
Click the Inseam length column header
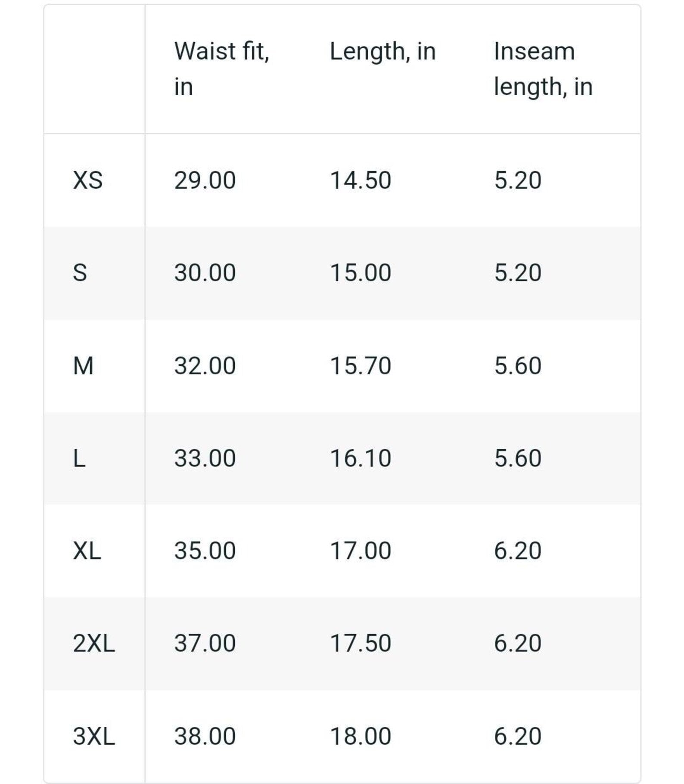pos(543,68)
